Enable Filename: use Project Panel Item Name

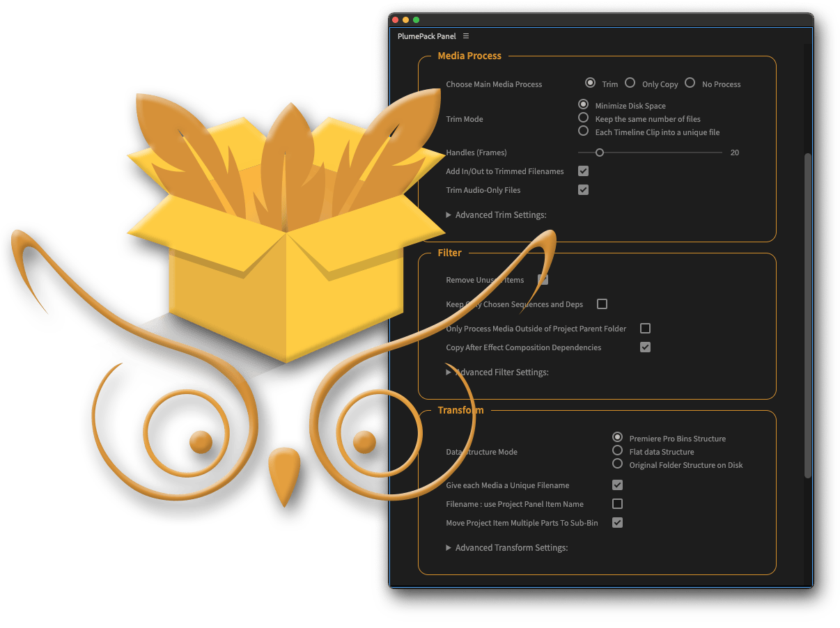617,504
